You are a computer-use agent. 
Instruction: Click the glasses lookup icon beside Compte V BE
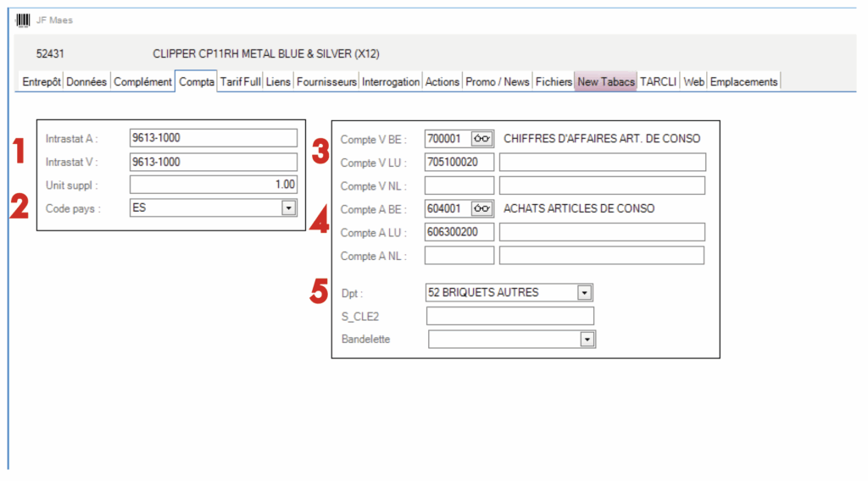pos(482,139)
